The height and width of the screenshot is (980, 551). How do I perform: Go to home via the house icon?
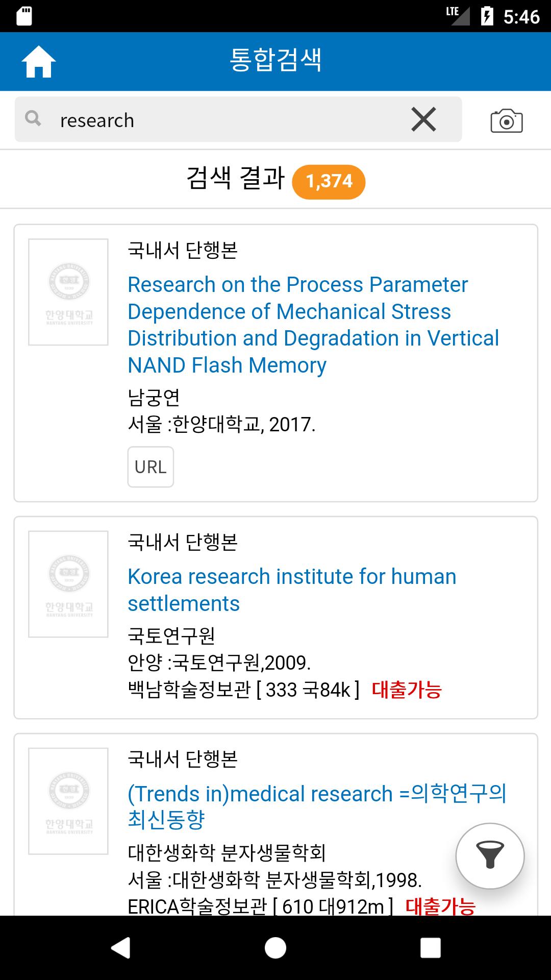pos(38,62)
